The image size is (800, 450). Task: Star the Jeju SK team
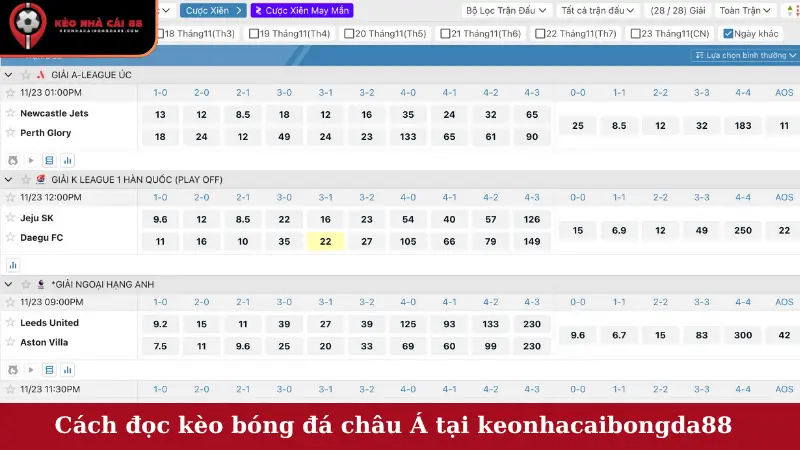point(10,217)
